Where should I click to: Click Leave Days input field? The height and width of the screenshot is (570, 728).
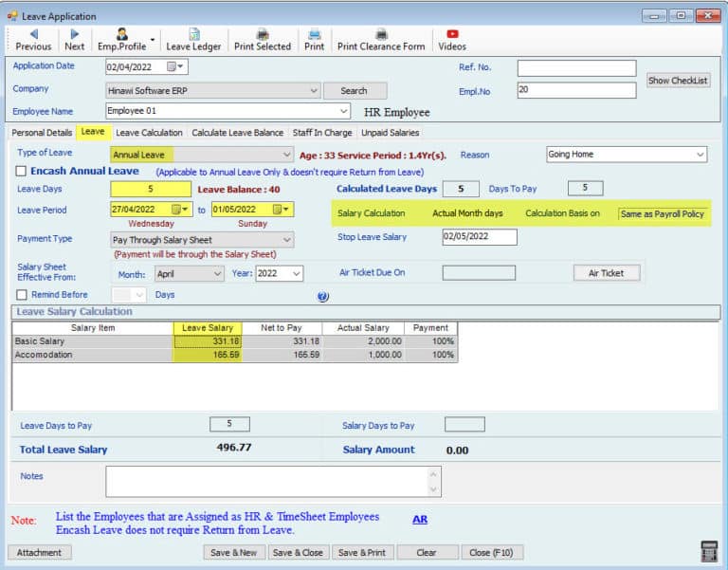coord(151,189)
